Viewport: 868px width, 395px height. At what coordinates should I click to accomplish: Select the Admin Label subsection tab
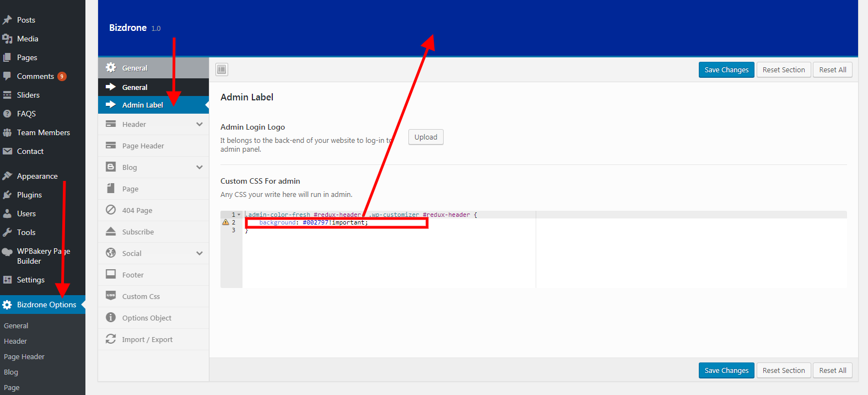153,105
